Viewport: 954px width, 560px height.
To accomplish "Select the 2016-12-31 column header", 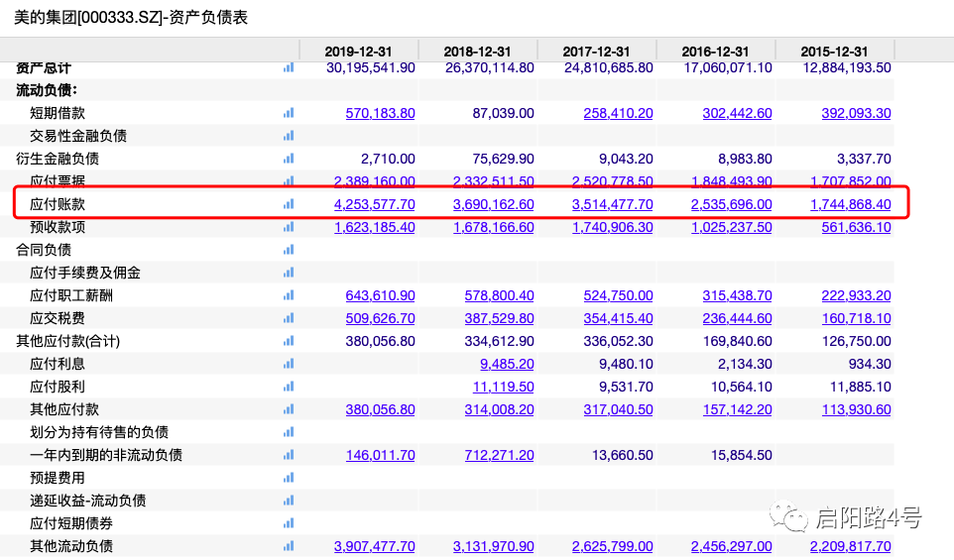I will tap(716, 52).
